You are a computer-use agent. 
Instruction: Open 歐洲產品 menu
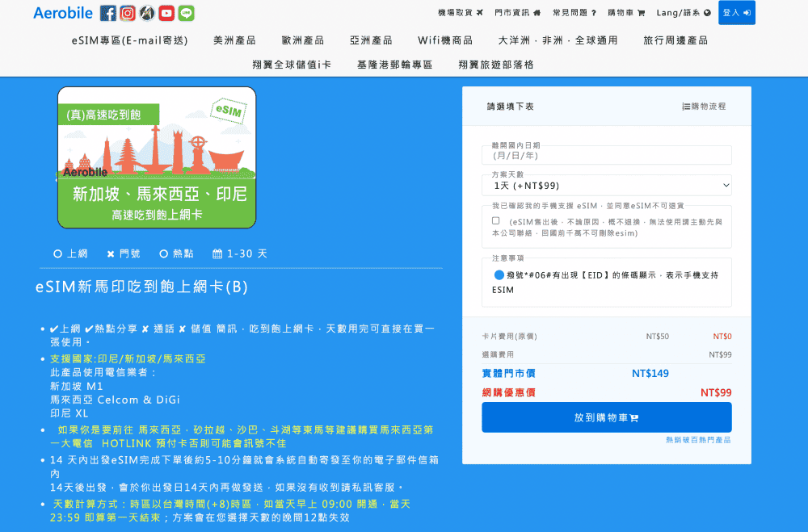coord(303,40)
